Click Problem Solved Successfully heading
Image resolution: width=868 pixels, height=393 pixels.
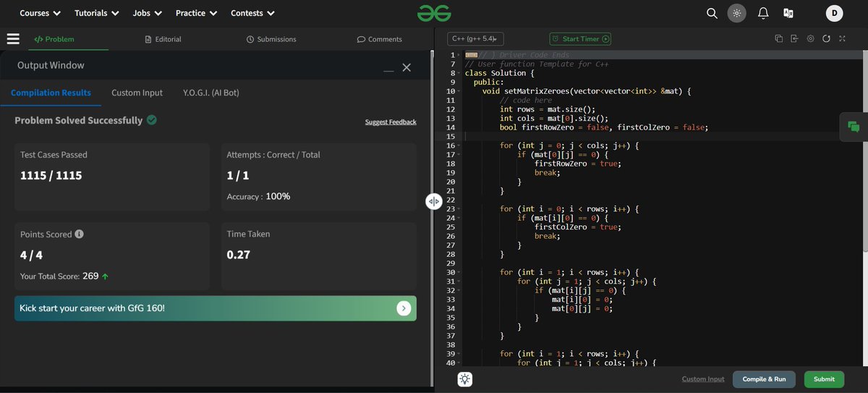click(79, 120)
